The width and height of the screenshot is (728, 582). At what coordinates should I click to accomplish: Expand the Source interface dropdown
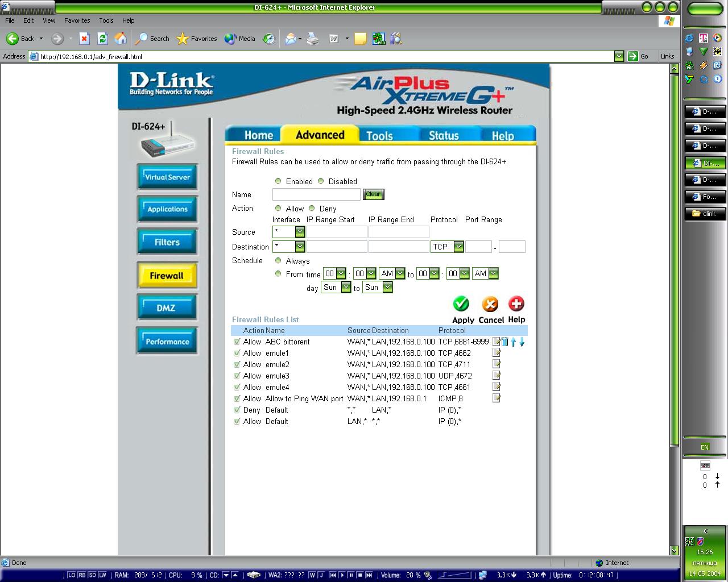(300, 232)
